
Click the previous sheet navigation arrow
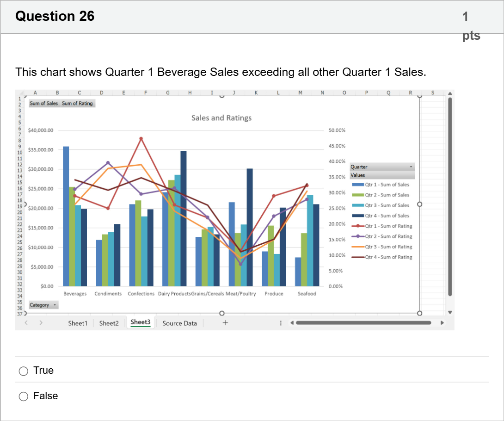[x=26, y=322]
